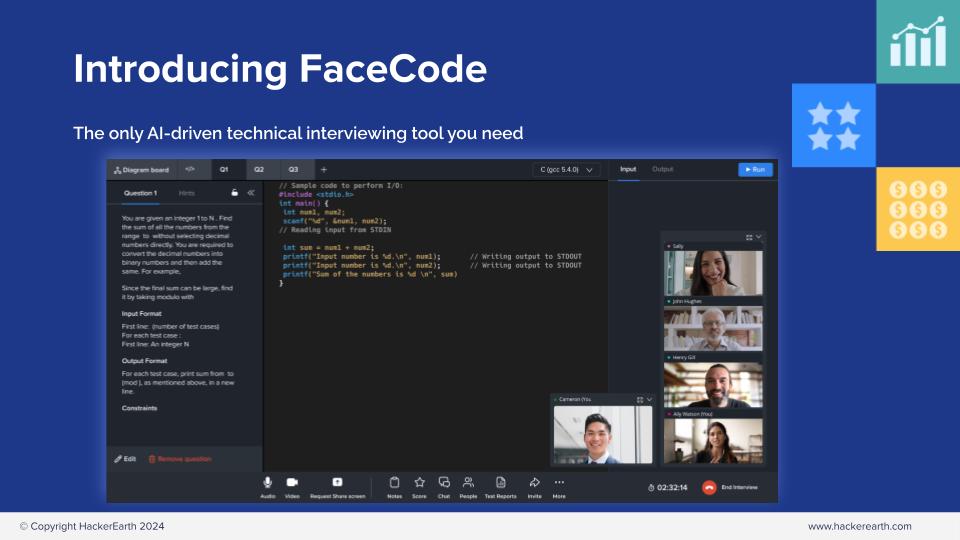Image resolution: width=960 pixels, height=540 pixels.
Task: Click Request Share screen icon
Action: point(337,482)
